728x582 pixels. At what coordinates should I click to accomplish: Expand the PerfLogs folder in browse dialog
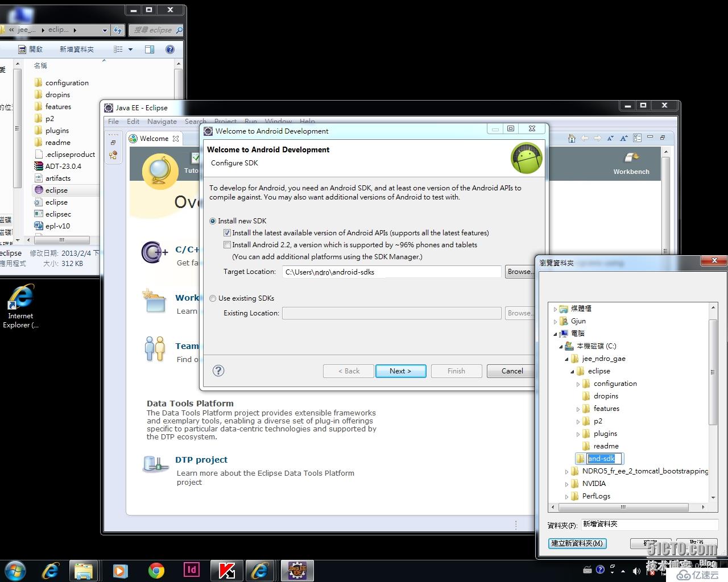coord(567,497)
